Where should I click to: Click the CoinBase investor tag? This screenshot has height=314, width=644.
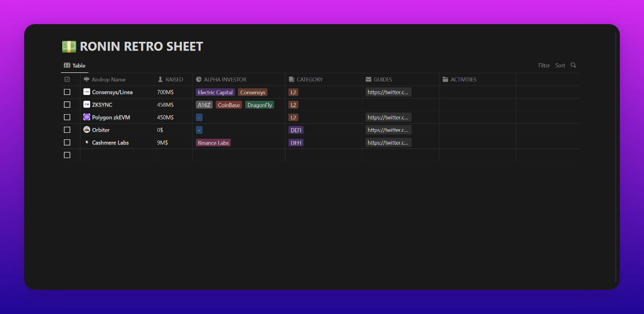pos(229,105)
